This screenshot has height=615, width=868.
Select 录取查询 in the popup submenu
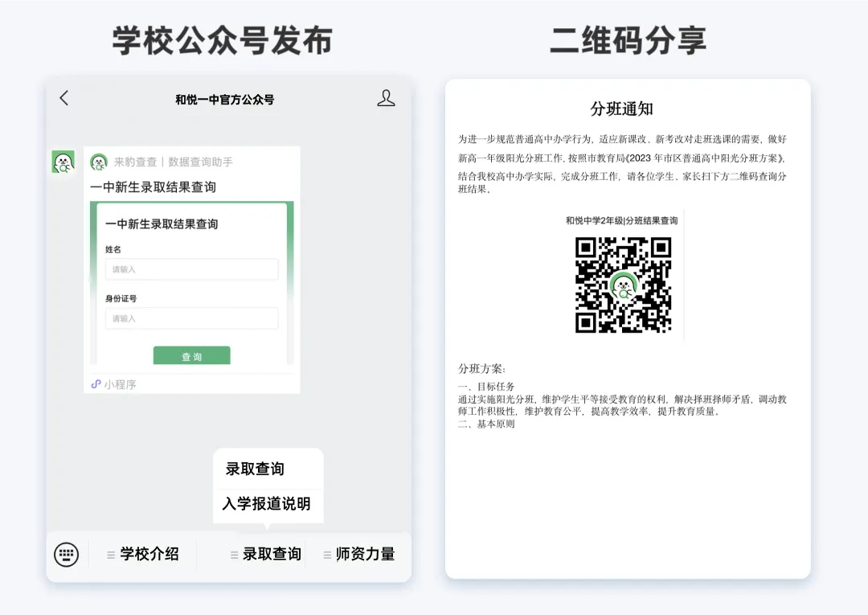tap(256, 469)
